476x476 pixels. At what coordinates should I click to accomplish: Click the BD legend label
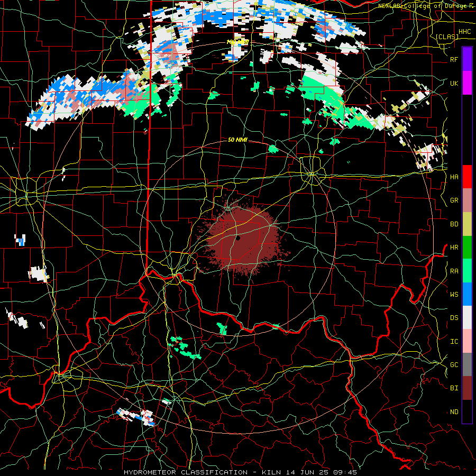click(454, 224)
